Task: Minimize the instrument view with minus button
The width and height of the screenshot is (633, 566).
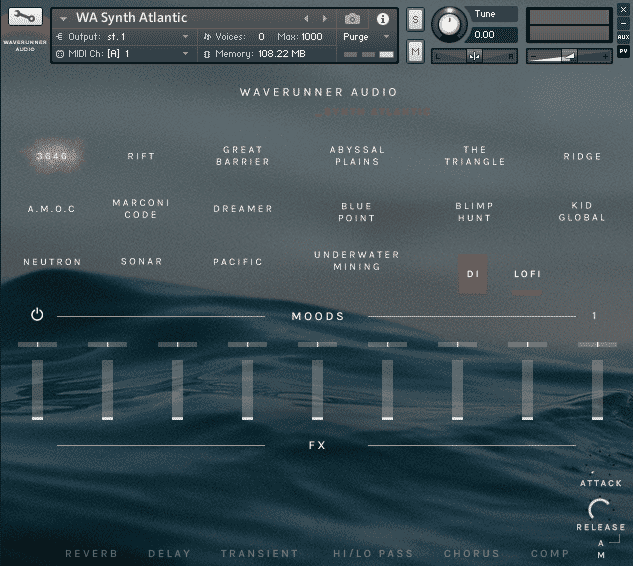Action: [x=623, y=23]
